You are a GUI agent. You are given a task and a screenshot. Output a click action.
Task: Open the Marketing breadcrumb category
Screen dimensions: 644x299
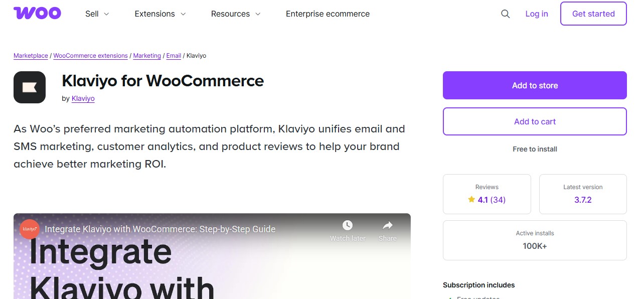pyautogui.click(x=146, y=55)
